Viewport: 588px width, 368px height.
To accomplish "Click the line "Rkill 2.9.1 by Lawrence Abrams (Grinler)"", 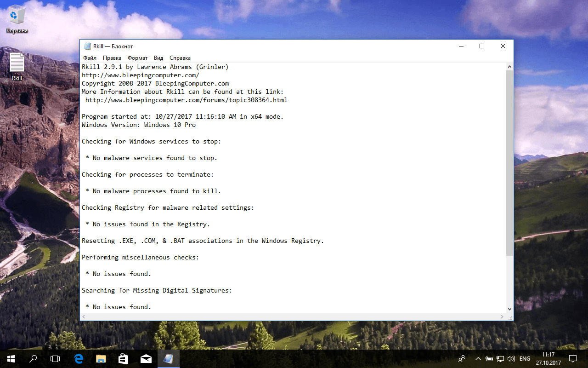I will click(155, 67).
